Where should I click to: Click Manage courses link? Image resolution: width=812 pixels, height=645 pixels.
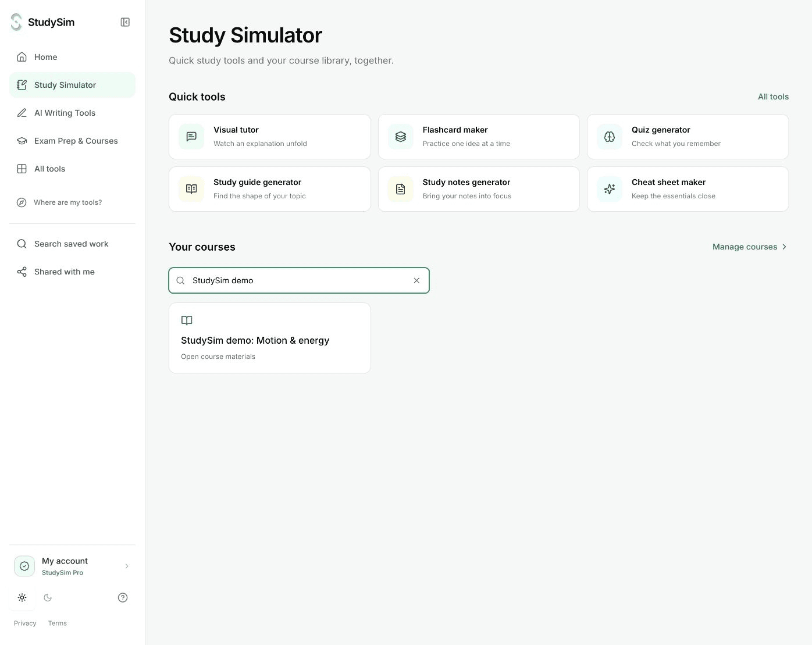[x=750, y=247]
